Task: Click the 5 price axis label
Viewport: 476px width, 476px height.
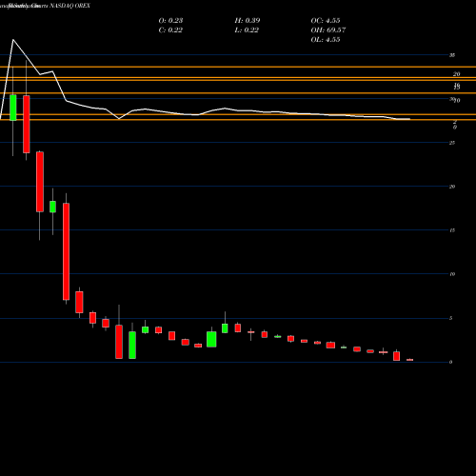Action: click(x=450, y=318)
